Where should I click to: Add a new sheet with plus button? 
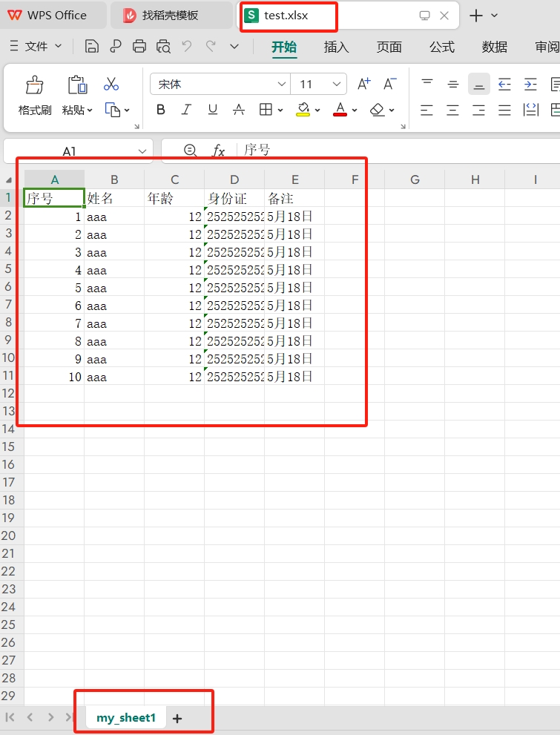pos(177,718)
